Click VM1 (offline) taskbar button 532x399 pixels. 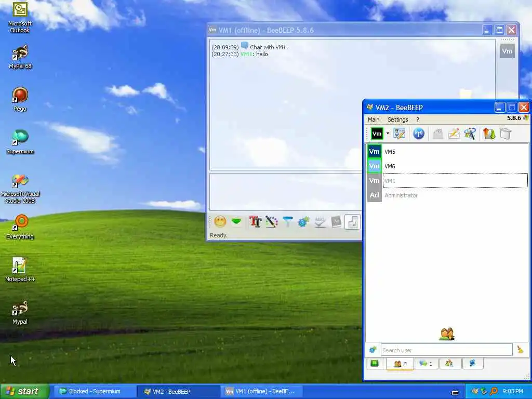pyautogui.click(x=261, y=391)
